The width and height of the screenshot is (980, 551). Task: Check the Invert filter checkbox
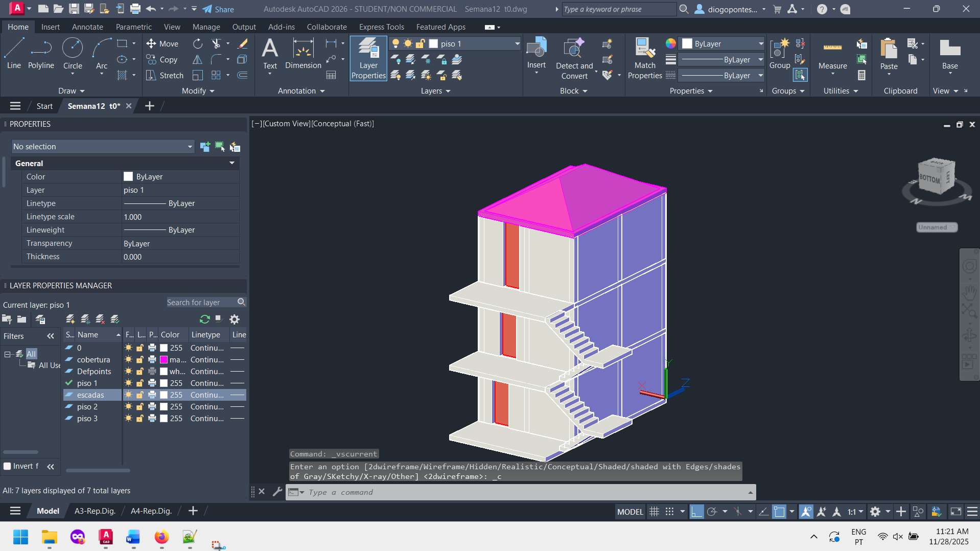(x=8, y=466)
